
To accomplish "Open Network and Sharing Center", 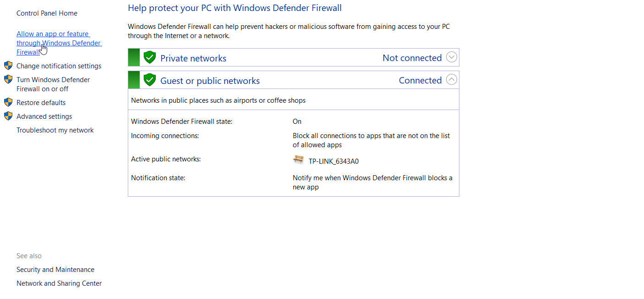I will [59, 283].
